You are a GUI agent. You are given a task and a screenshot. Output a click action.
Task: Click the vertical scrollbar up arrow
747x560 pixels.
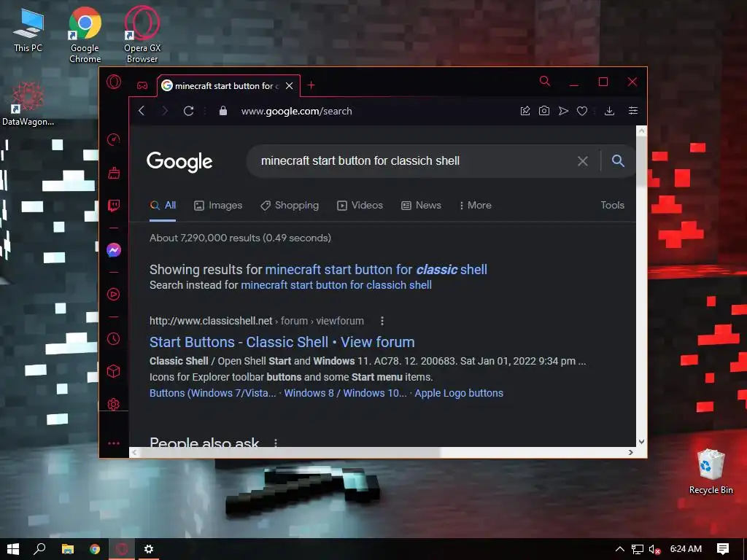click(x=641, y=131)
